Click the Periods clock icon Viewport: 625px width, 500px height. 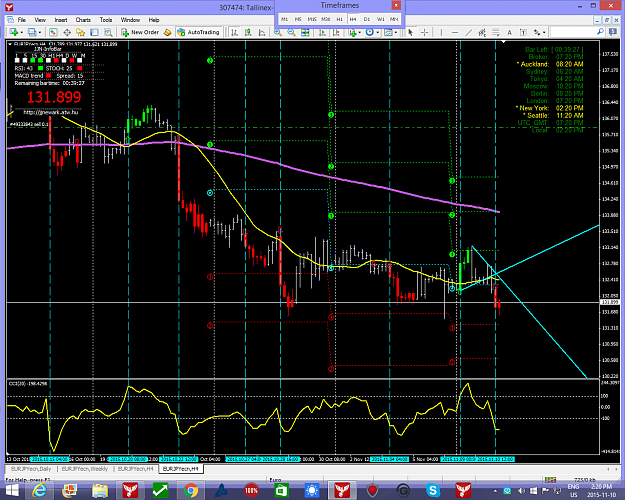(x=369, y=32)
